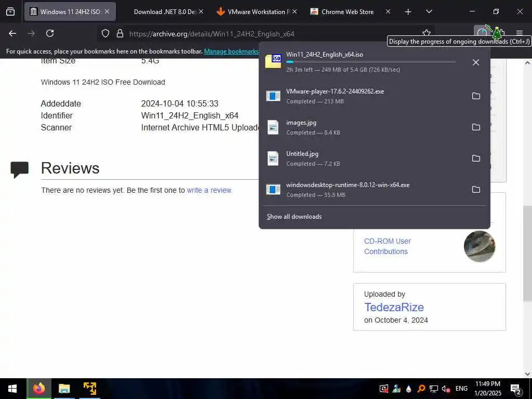Close the Download .NET 8.0 tab

[x=201, y=11]
